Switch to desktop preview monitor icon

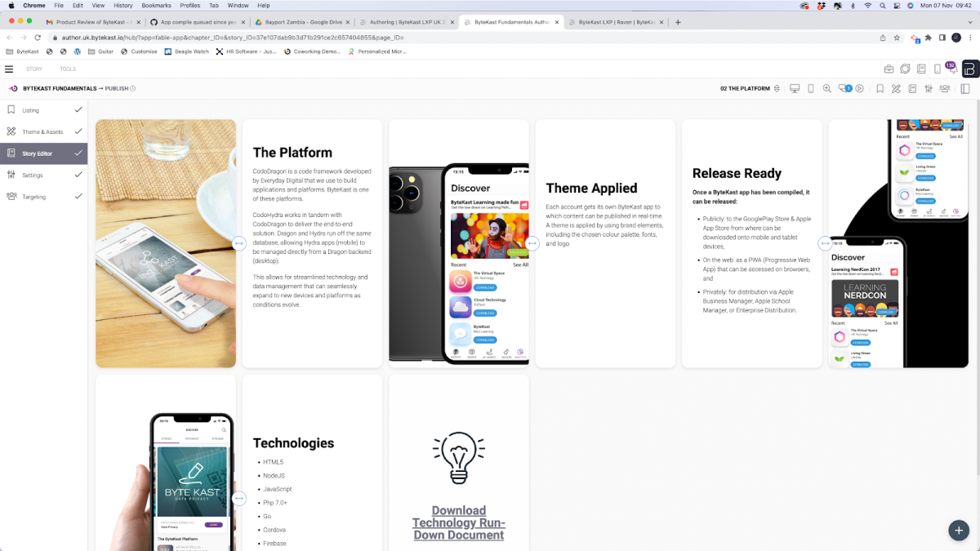pos(795,88)
